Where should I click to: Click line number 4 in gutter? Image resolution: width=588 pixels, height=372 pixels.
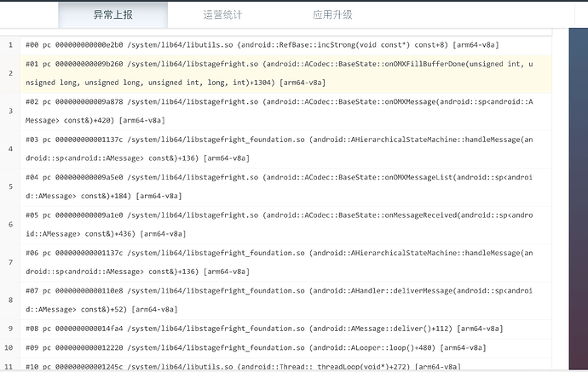pos(10,149)
